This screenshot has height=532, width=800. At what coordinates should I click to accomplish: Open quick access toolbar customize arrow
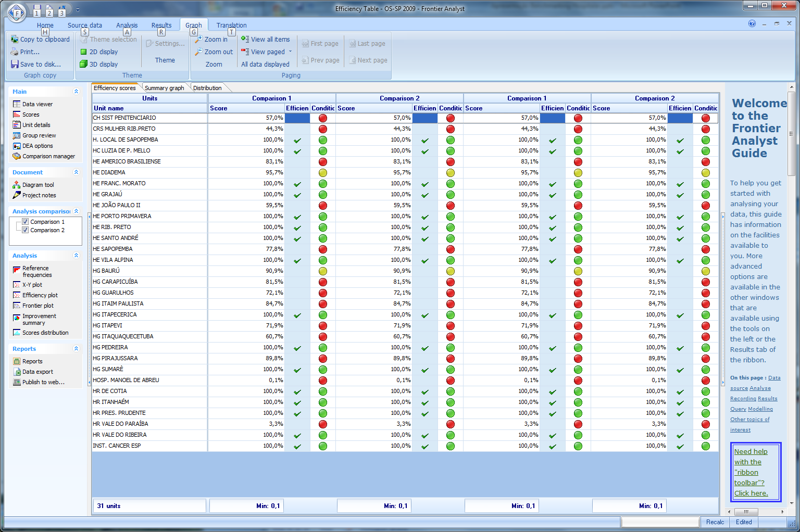78,10
